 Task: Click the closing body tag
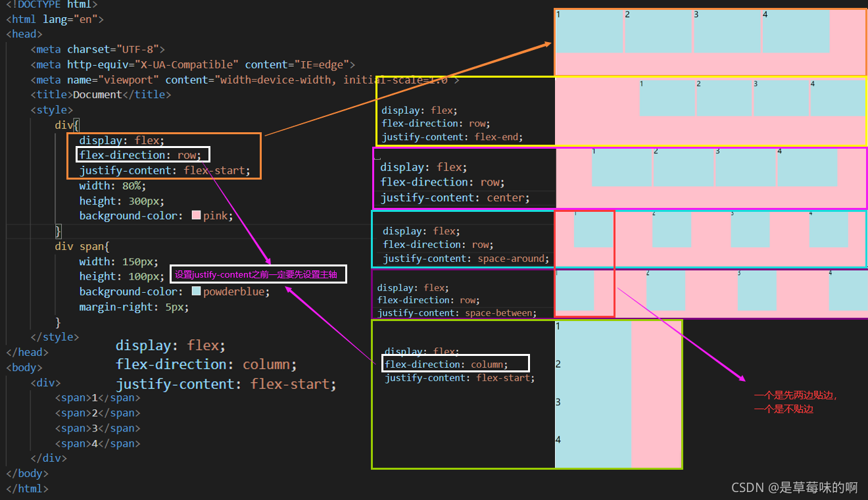point(27,473)
